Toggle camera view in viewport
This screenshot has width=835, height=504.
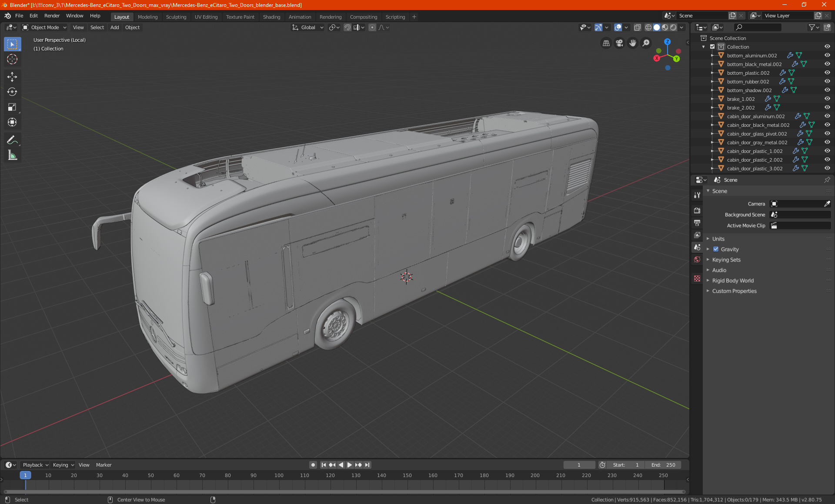tap(619, 43)
